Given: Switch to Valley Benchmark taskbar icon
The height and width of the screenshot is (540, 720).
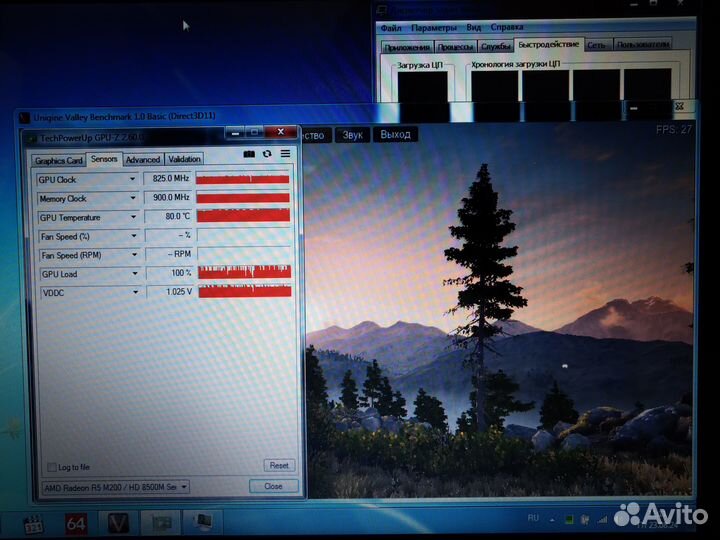Looking at the screenshot, I should click(x=118, y=522).
